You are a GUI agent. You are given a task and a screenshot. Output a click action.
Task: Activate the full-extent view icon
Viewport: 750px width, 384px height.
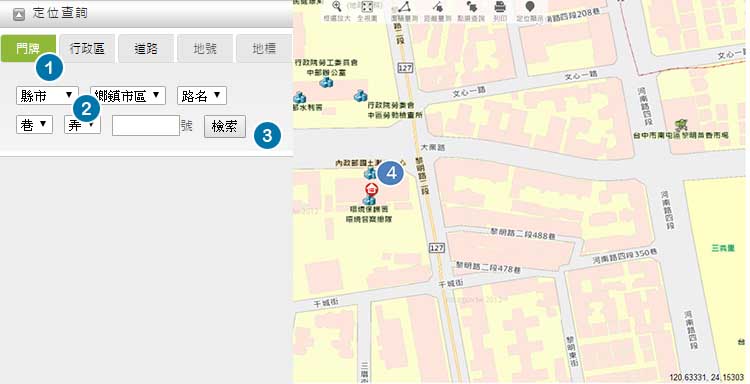(367, 7)
